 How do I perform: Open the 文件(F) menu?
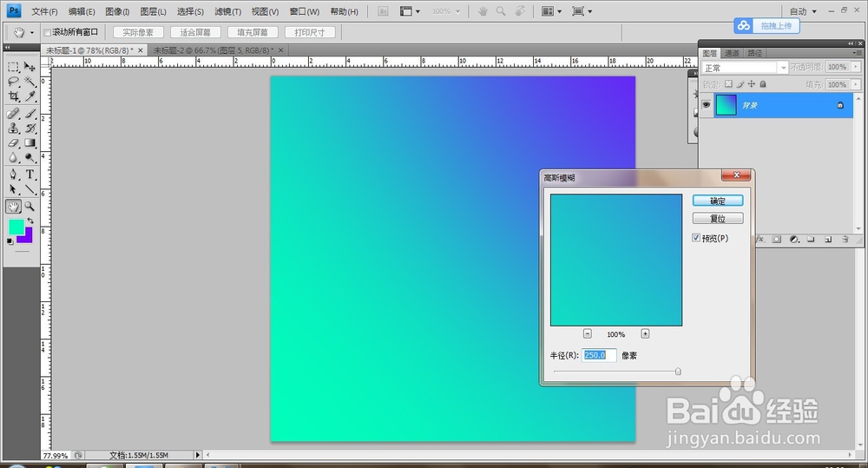[44, 11]
